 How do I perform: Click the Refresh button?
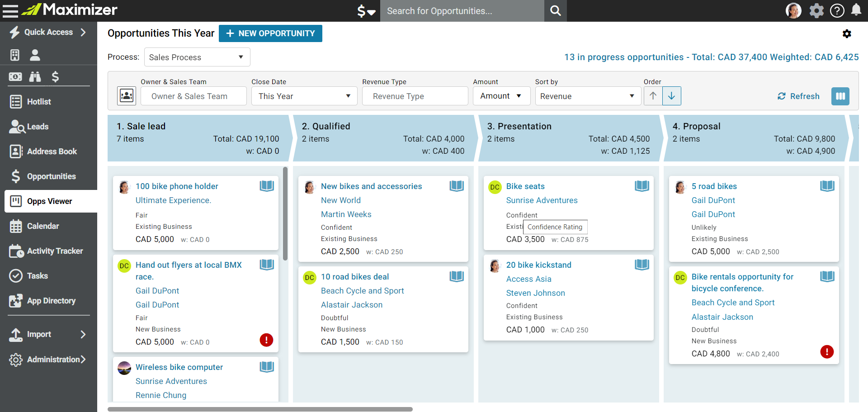pyautogui.click(x=798, y=96)
